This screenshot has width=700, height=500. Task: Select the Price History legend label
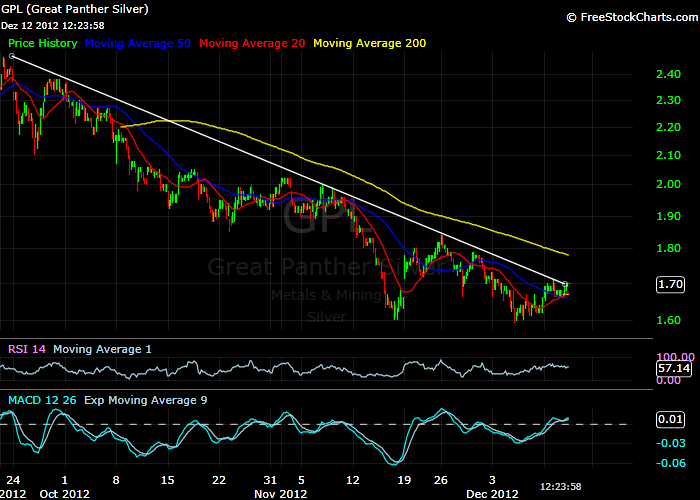pyautogui.click(x=43, y=43)
